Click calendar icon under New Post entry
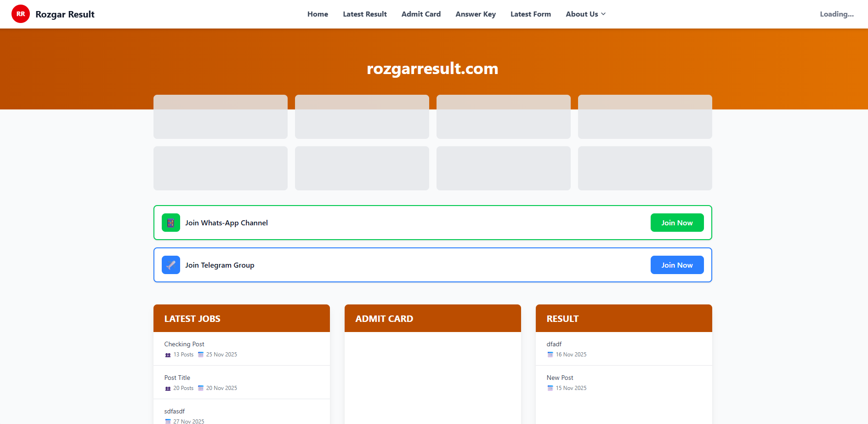Viewport: 868px width, 424px height. pyautogui.click(x=550, y=388)
